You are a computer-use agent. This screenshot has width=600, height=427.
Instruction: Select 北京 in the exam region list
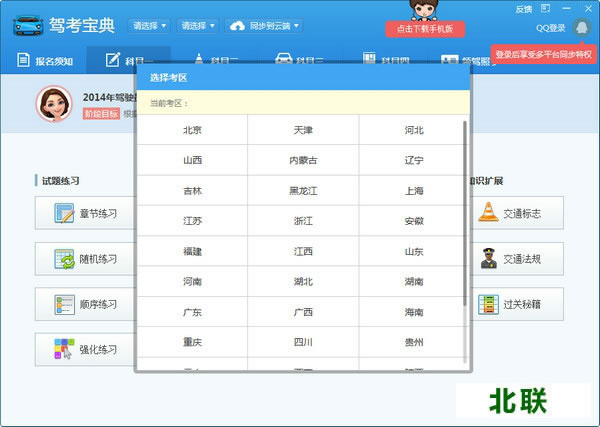[192, 130]
